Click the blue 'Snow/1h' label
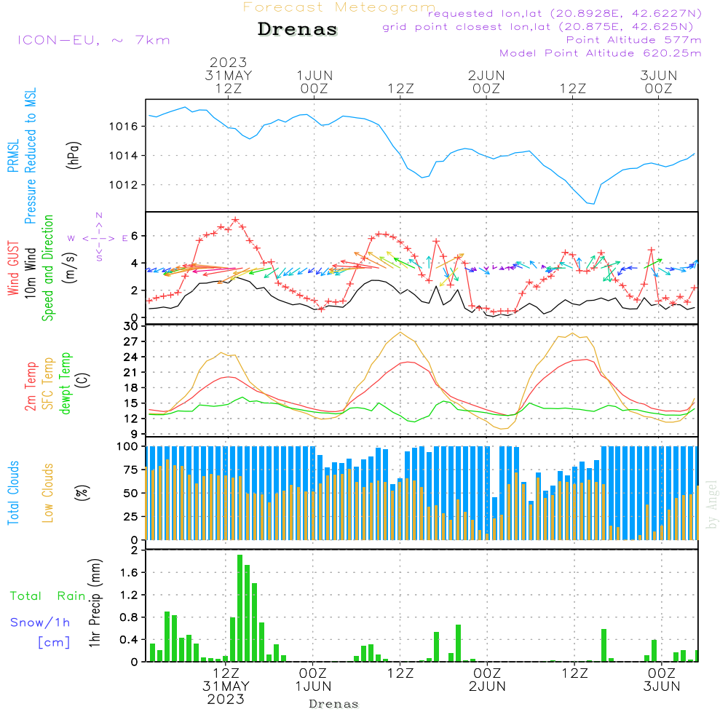Image resolution: width=728 pixels, height=728 pixels. pos(40,622)
